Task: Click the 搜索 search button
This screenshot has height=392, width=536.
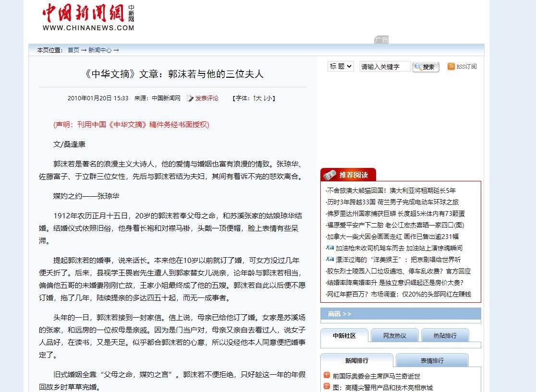Action: pyautogui.click(x=426, y=67)
